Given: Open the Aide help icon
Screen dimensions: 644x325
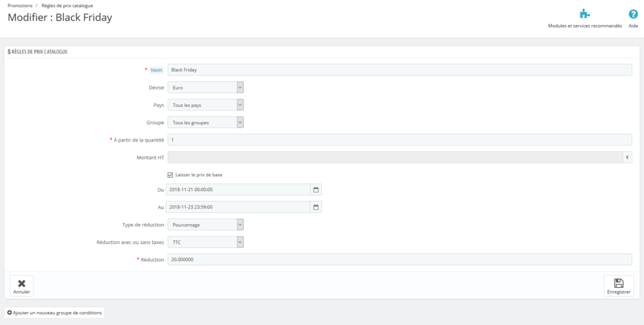Looking at the screenshot, I should click(633, 14).
